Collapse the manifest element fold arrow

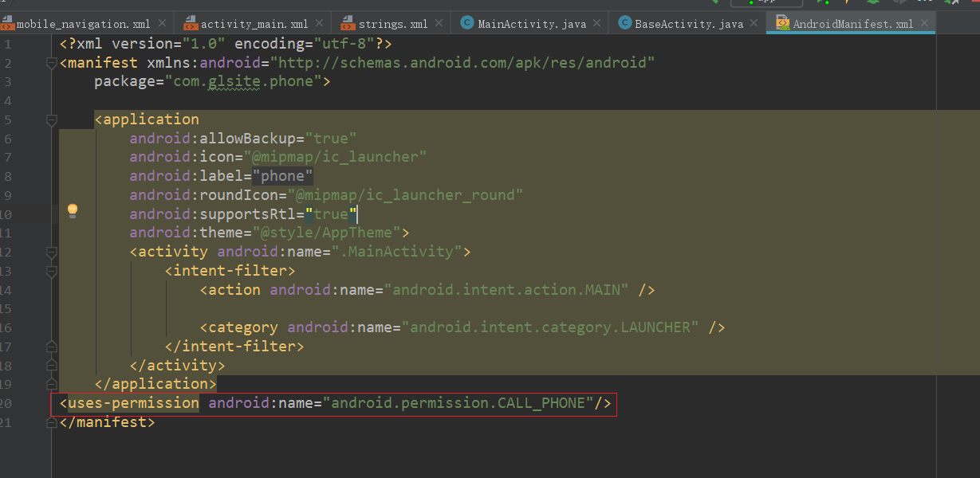[x=51, y=62]
